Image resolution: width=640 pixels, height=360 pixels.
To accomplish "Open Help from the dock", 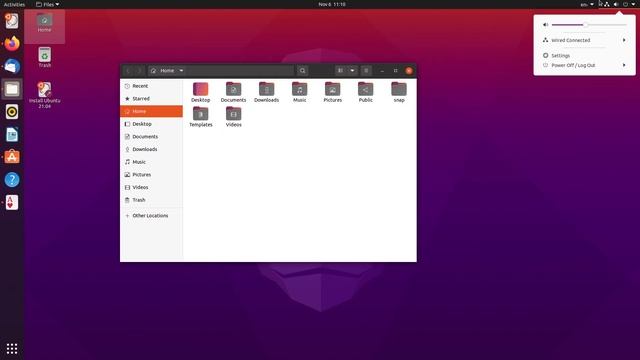I will coord(12,180).
